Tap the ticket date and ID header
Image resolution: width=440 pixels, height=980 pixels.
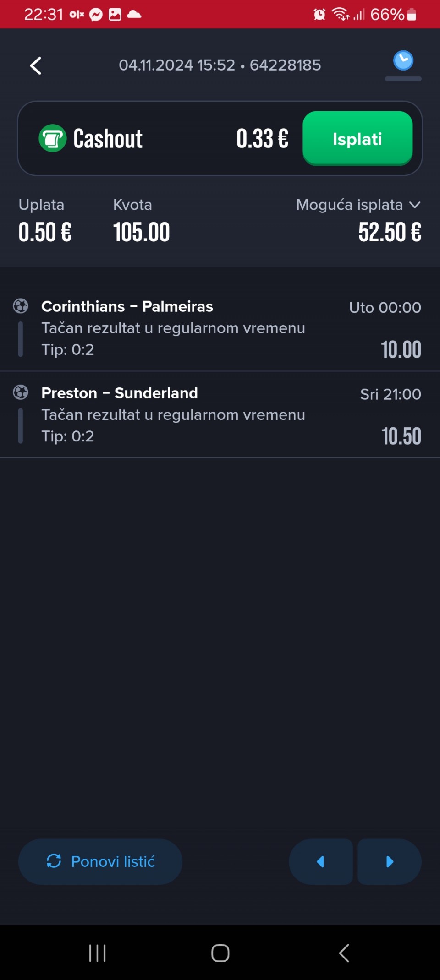tap(220, 65)
